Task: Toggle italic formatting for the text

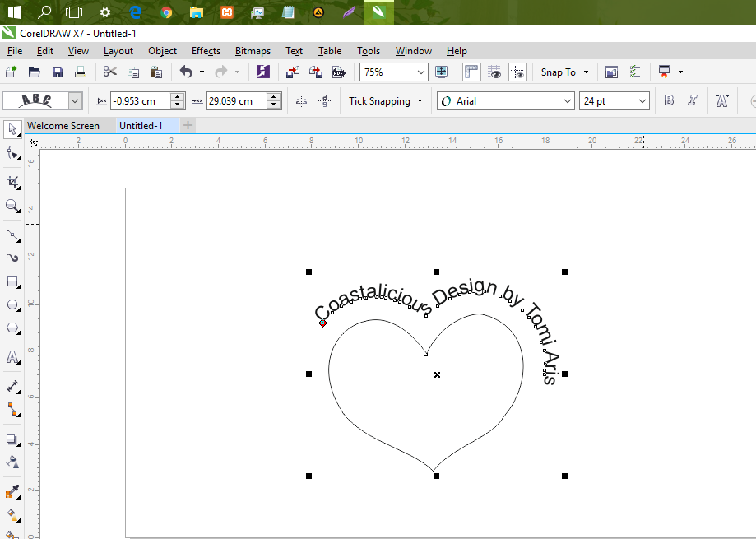Action: pos(692,100)
